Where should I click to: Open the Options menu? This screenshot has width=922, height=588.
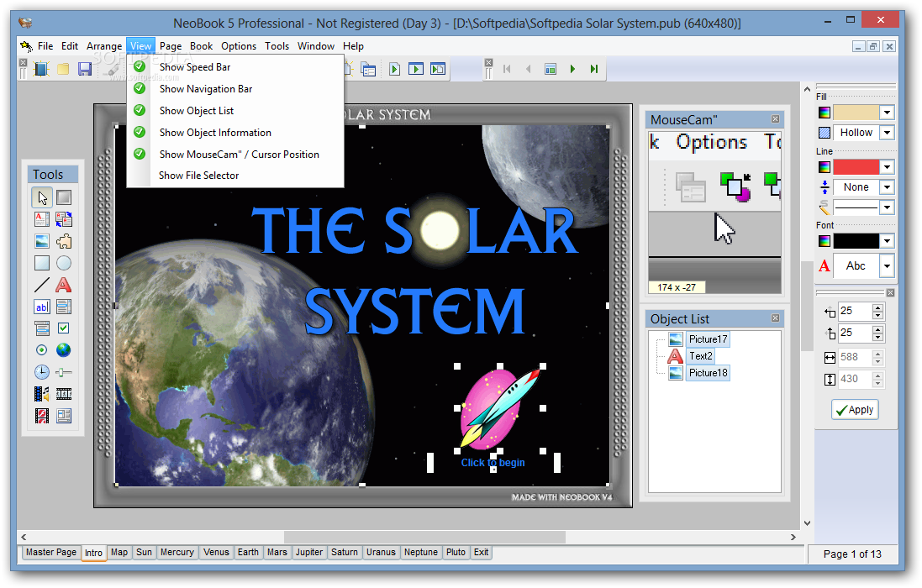(x=239, y=46)
